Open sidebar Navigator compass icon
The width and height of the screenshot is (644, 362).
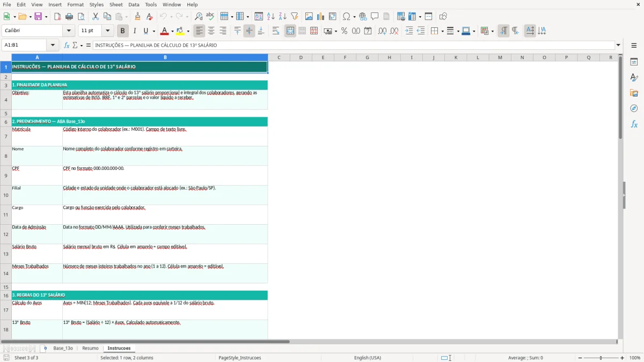click(x=634, y=108)
